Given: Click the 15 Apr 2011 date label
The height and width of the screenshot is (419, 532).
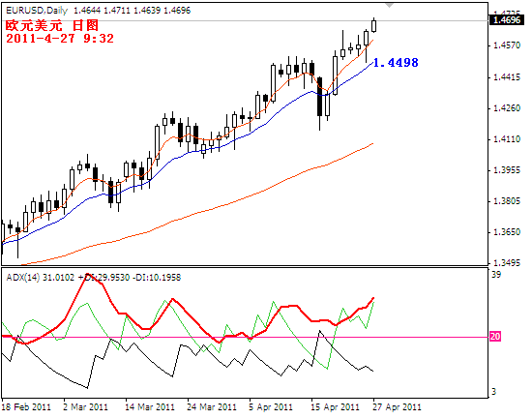Looking at the screenshot, I should click(336, 406).
